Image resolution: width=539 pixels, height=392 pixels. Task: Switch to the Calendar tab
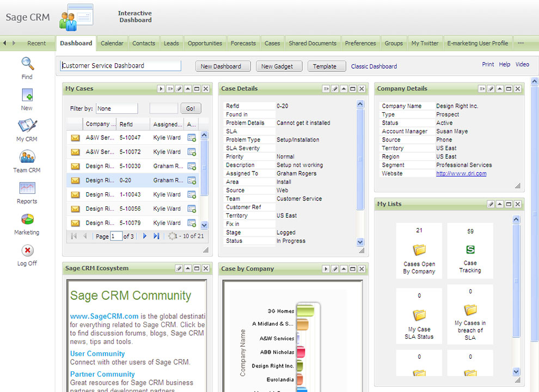(x=112, y=44)
